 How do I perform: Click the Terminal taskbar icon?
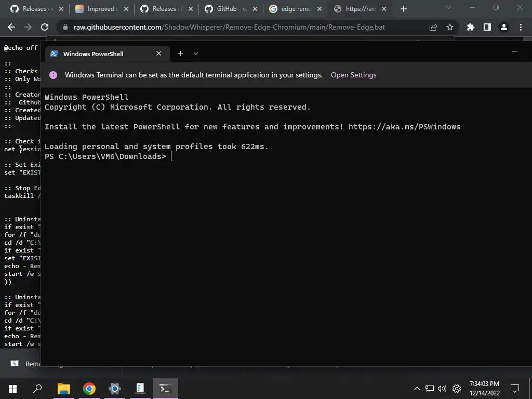click(166, 389)
